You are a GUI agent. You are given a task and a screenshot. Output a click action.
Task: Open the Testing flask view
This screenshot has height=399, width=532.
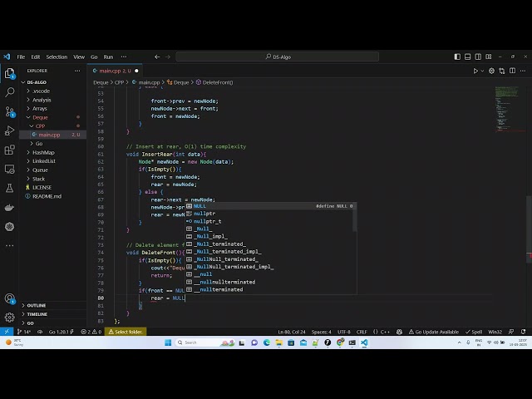(x=9, y=188)
